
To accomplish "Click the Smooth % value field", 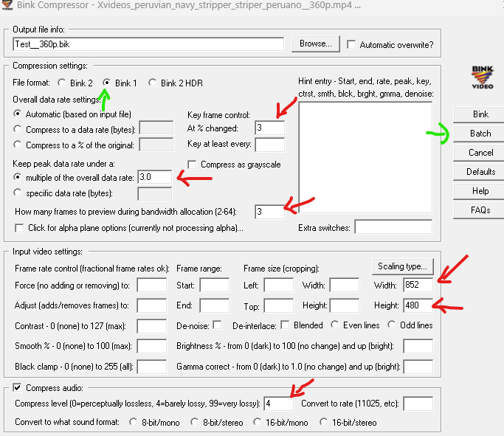I will coord(152,346).
